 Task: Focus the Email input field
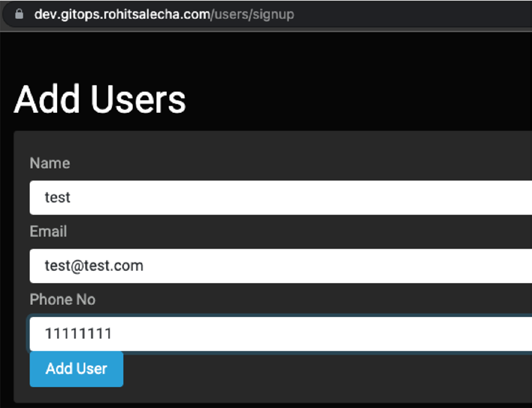[281, 266]
